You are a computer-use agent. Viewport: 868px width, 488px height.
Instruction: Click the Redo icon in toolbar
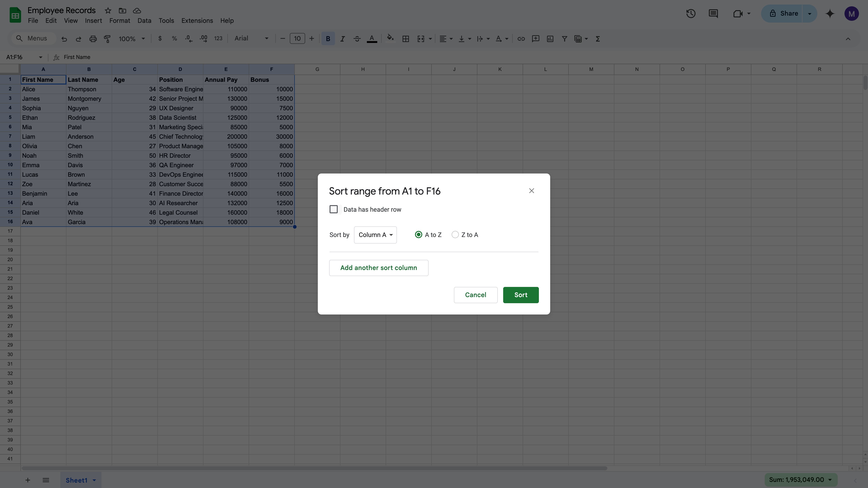click(78, 39)
